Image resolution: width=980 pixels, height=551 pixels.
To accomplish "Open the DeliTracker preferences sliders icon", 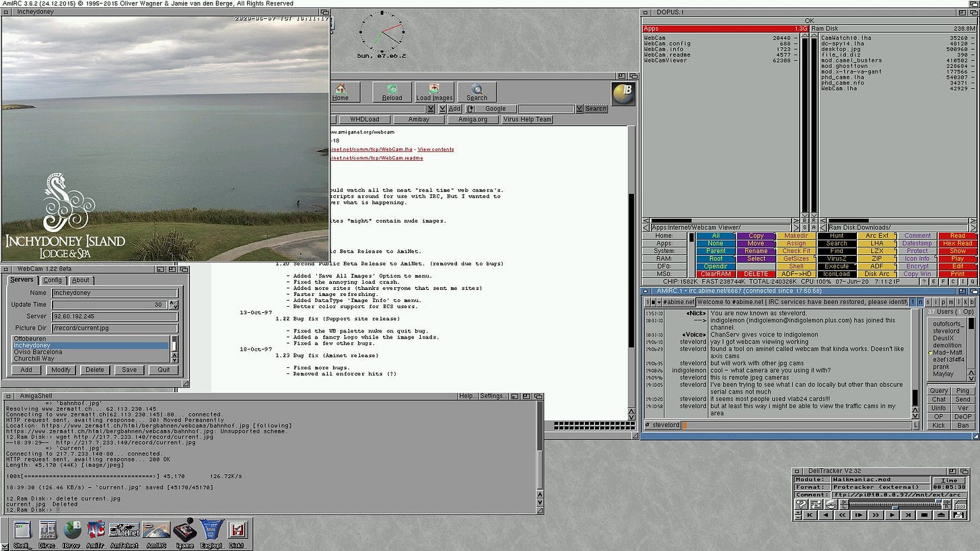I will click(x=816, y=505).
